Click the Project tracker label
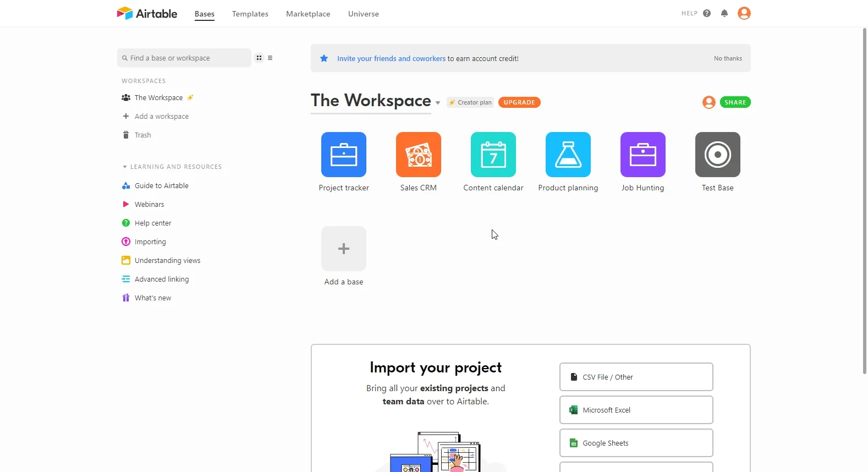This screenshot has height=472, width=868. [344, 188]
